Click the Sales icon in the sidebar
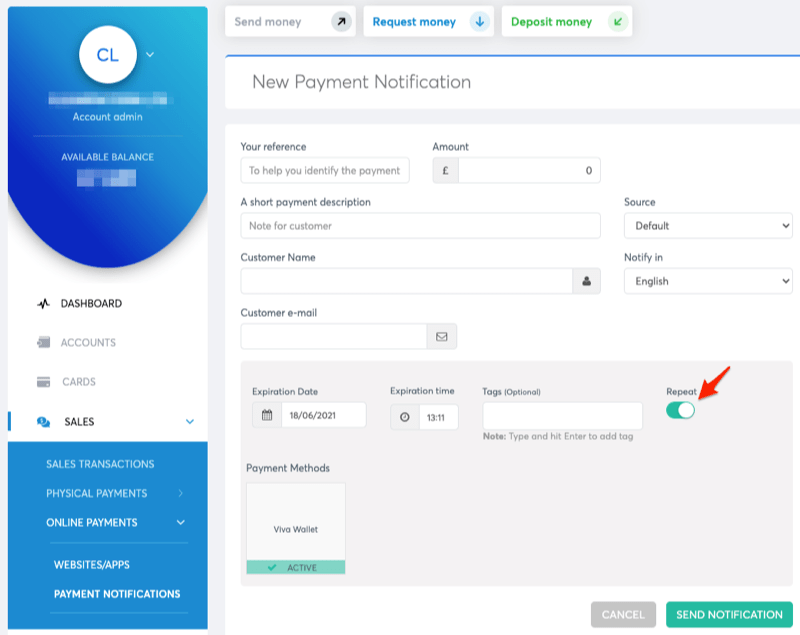The image size is (800, 635). [x=42, y=421]
